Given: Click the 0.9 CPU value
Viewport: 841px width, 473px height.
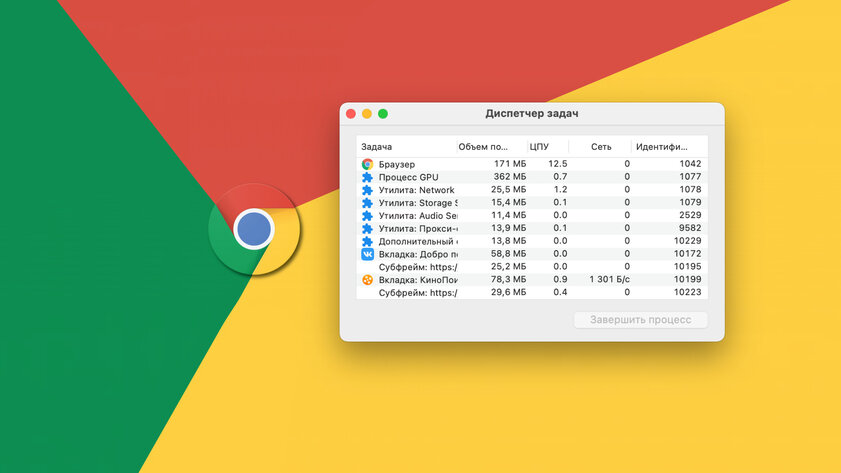Looking at the screenshot, I should click(x=560, y=279).
